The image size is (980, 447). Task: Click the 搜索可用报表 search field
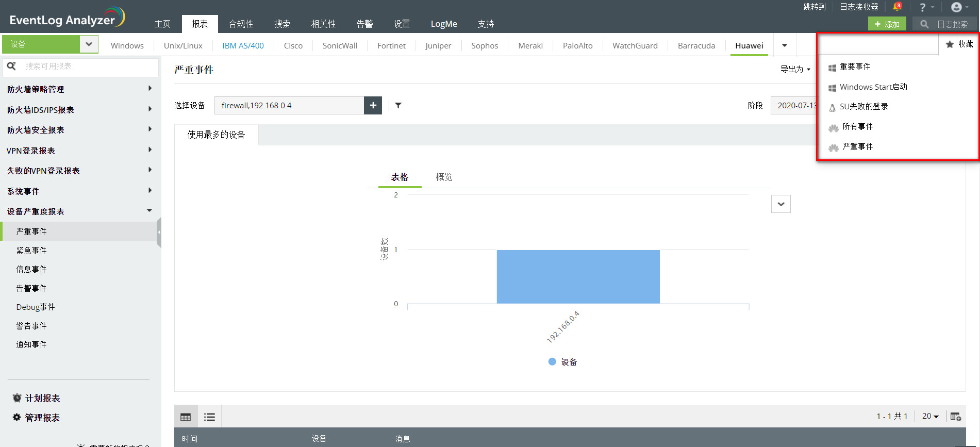81,67
